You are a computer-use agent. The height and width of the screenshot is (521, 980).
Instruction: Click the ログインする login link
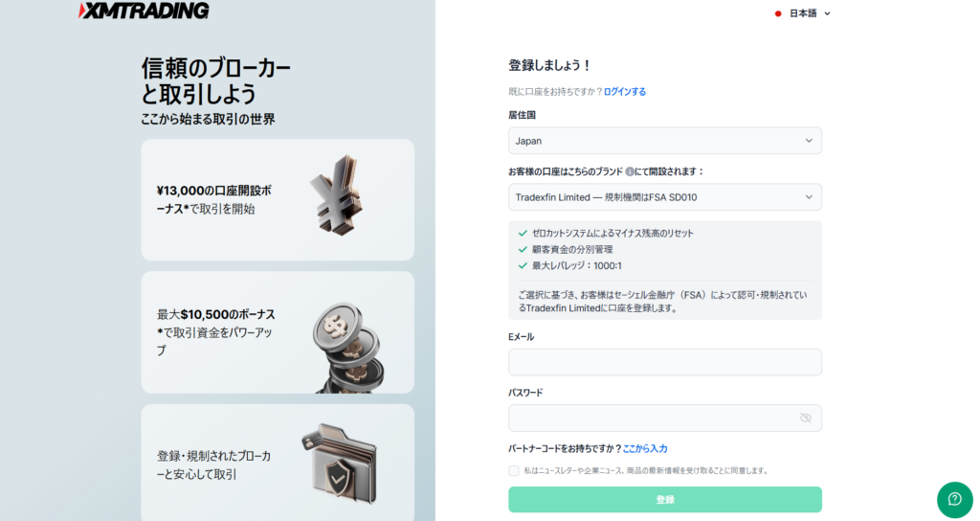tap(624, 91)
